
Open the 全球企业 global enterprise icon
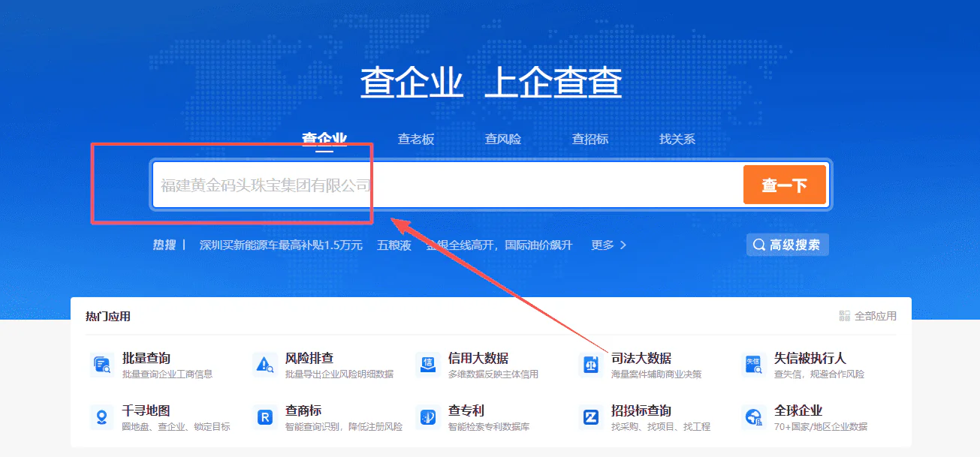pos(753,417)
